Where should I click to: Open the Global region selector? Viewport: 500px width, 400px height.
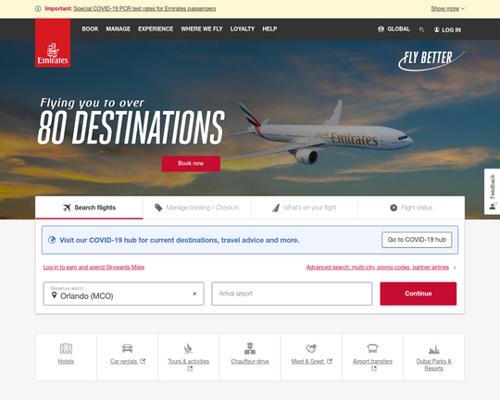[394, 29]
